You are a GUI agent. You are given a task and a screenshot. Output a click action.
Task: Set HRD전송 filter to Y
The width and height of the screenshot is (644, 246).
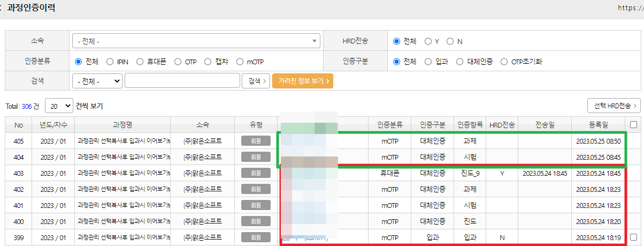pyautogui.click(x=428, y=41)
